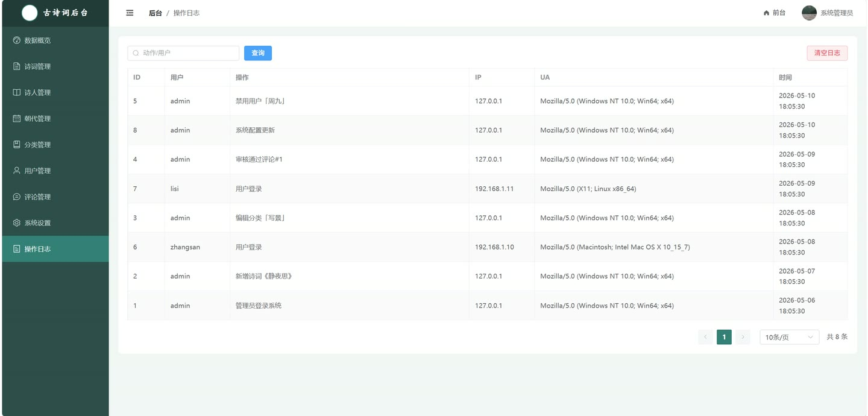The height and width of the screenshot is (416, 868).
Task: Click the 用户管理 person icon
Action: 17,171
